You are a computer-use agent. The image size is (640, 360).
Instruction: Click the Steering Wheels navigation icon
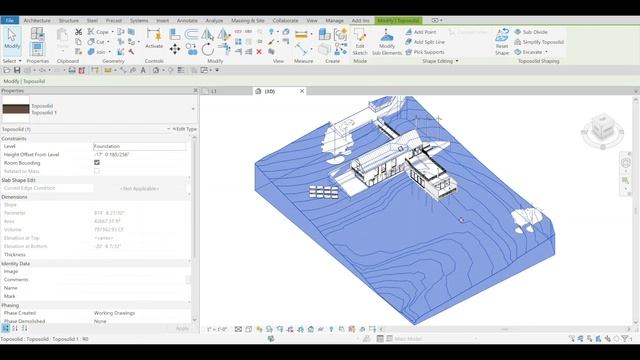pyautogui.click(x=625, y=163)
